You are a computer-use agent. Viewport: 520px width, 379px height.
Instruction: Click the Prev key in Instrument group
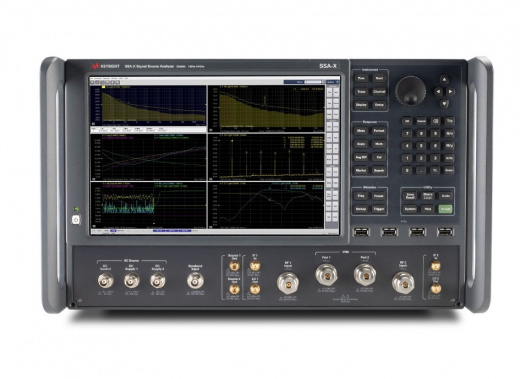[361, 78]
